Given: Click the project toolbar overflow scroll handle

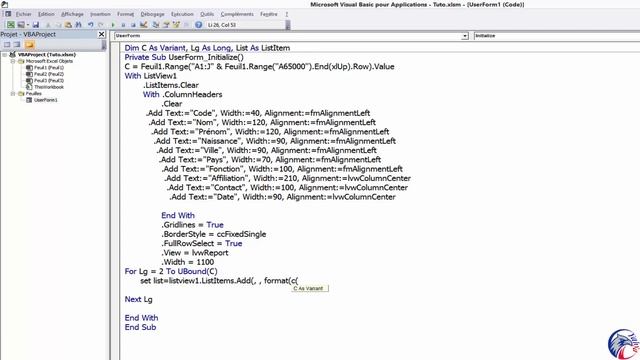Looking at the screenshot, I should pyautogui.click(x=104, y=45).
